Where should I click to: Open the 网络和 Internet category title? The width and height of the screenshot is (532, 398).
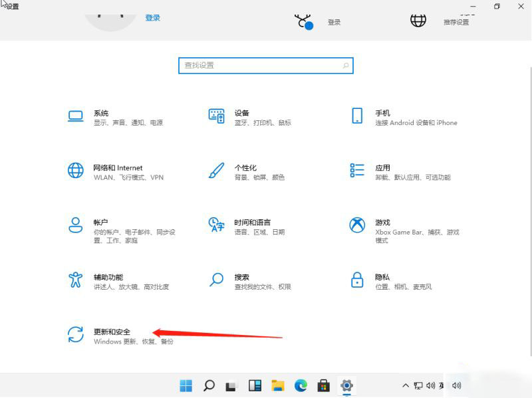[118, 168]
